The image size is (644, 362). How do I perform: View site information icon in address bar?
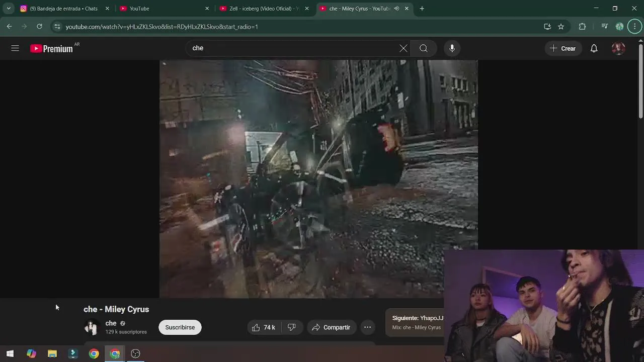click(x=57, y=27)
